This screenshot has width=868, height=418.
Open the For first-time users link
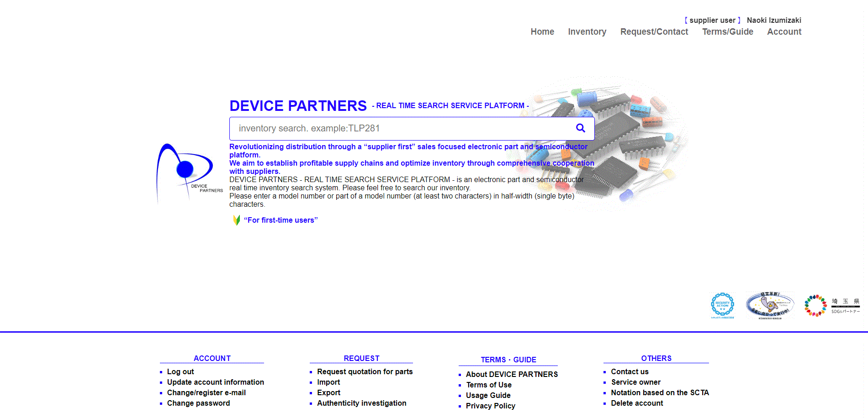[281, 220]
